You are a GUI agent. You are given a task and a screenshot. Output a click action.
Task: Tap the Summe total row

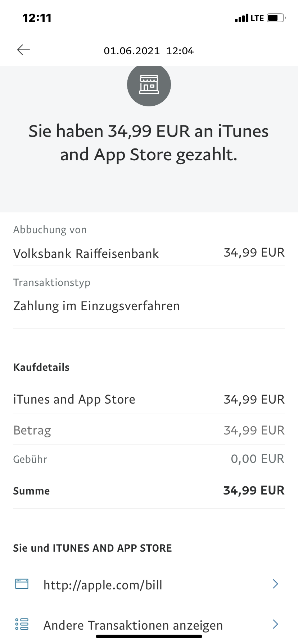pyautogui.click(x=149, y=491)
